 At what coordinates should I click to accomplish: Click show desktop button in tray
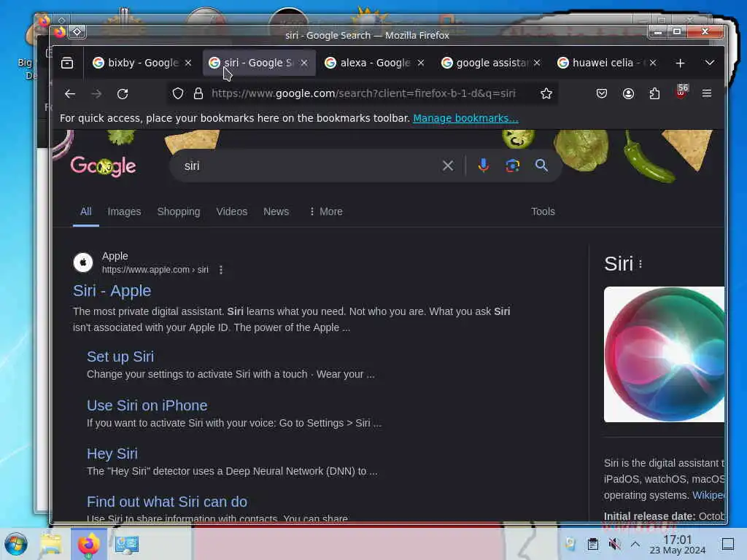[x=727, y=544]
